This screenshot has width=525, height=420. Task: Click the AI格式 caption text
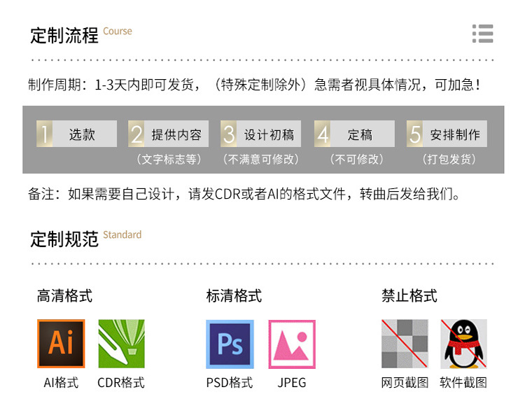click(61, 382)
